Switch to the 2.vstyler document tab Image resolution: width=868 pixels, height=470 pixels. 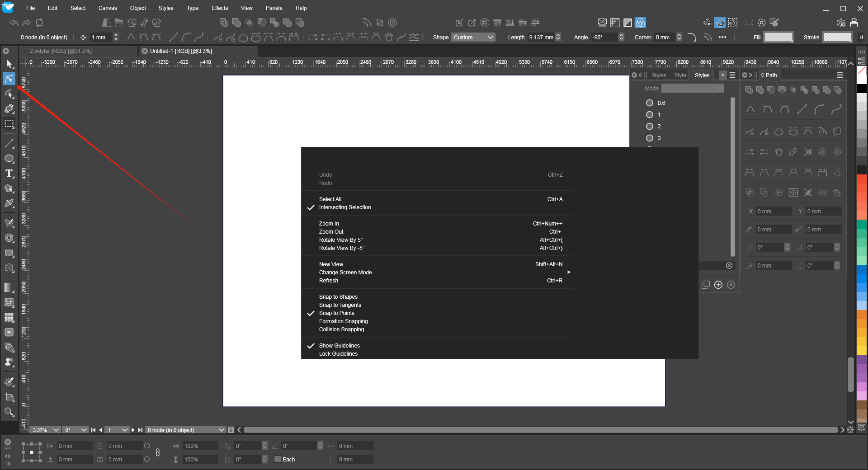[x=61, y=51]
